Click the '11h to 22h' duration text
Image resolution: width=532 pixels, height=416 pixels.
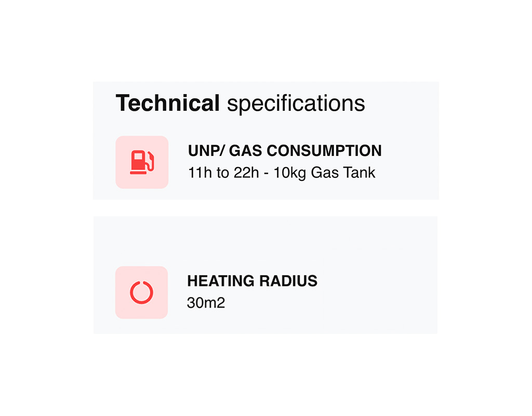(x=223, y=173)
